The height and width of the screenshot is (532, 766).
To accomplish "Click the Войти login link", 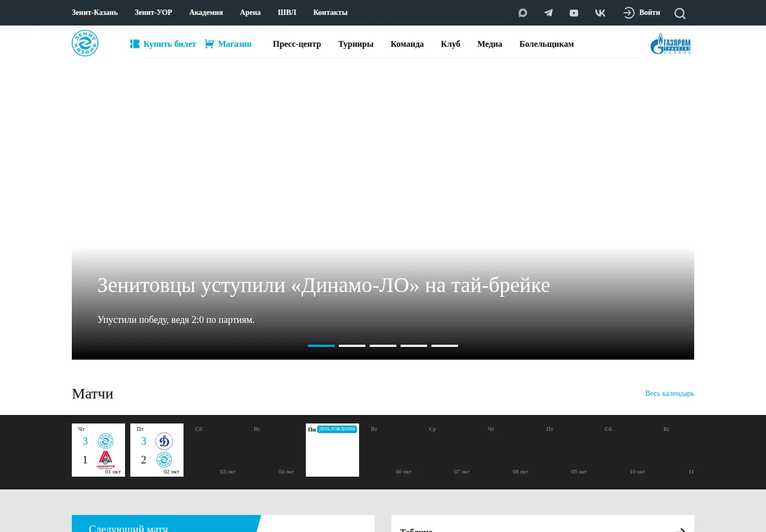I will 650,12.
